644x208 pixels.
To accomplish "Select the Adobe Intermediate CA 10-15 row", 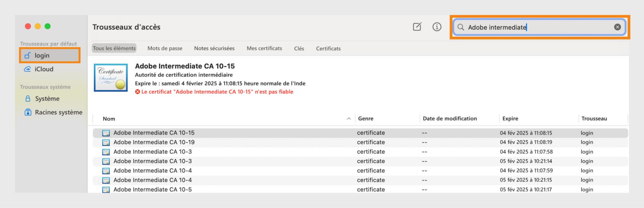I will (360, 133).
